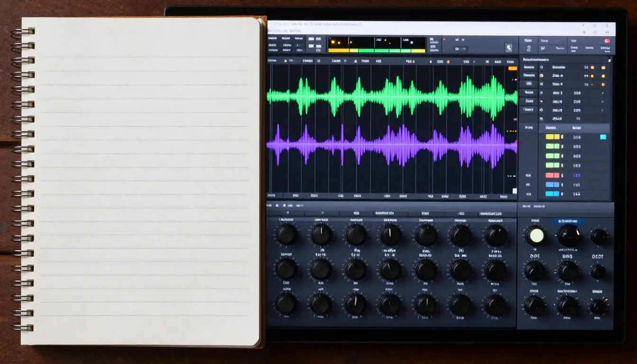Click the top-left knob in the main knob grid

pos(286,235)
